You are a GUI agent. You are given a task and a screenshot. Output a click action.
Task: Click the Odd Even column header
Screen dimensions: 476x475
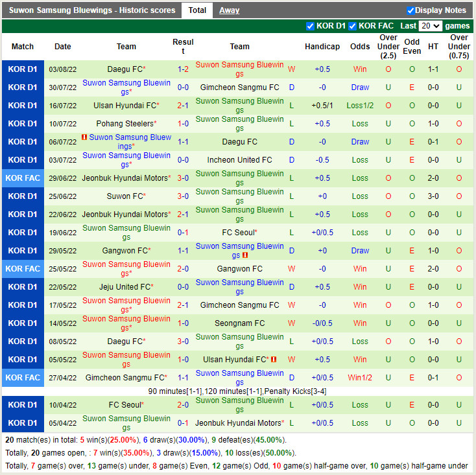412,47
